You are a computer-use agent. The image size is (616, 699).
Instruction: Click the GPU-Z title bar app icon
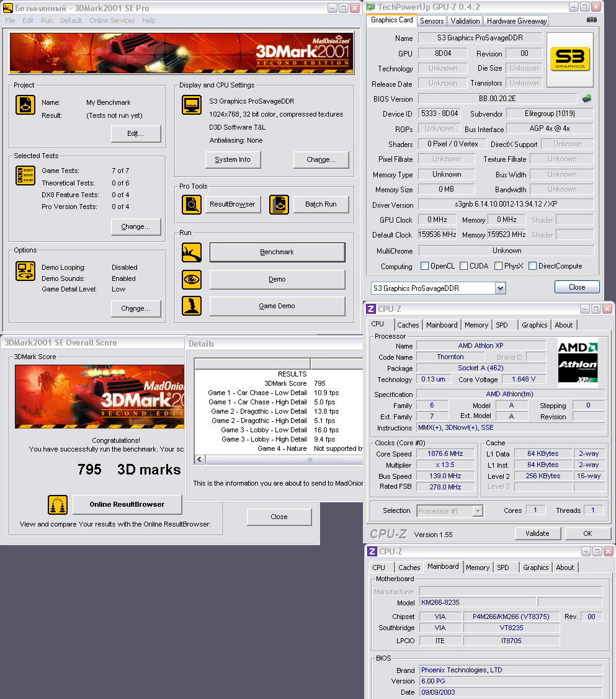pos(371,7)
